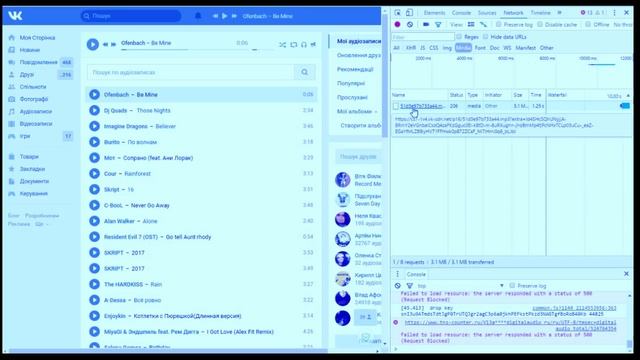Image resolution: width=640 pixels, height=360 pixels.
Task: Click the red record network log button
Action: click(397, 24)
